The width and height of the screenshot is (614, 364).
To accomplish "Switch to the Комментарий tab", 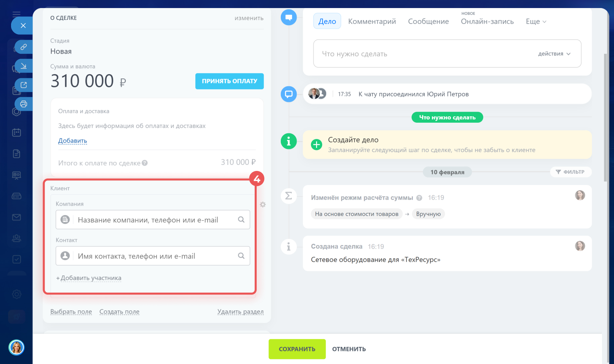I will [x=372, y=21].
